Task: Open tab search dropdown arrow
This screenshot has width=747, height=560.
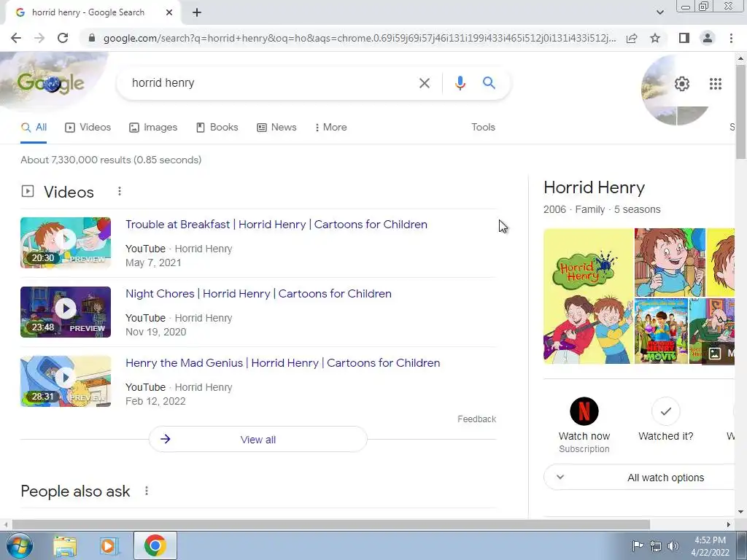Action: pyautogui.click(x=659, y=12)
